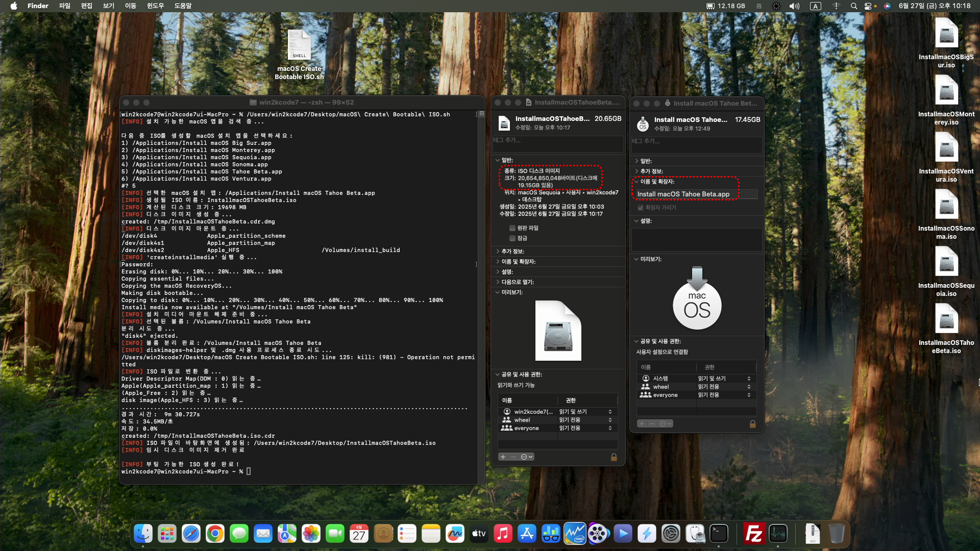Screen dimensions: 980x551
Task: Launch FileZilla from the Dock
Action: point(753,534)
